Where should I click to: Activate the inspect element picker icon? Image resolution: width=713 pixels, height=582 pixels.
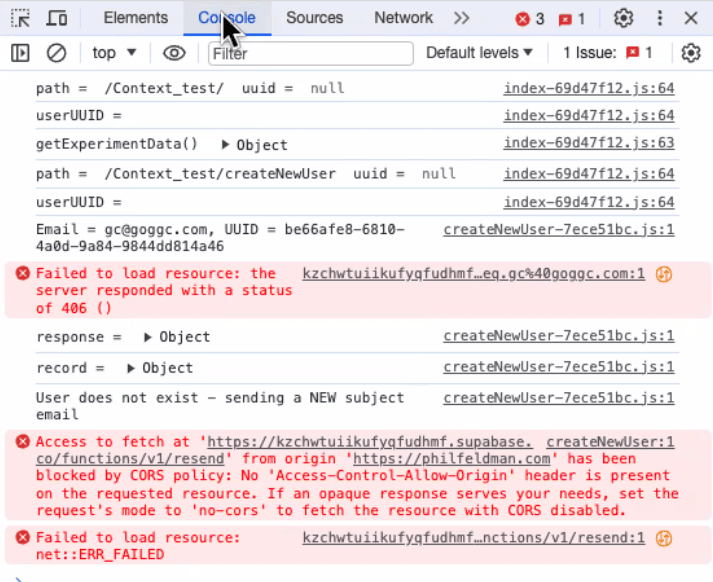pos(21,18)
